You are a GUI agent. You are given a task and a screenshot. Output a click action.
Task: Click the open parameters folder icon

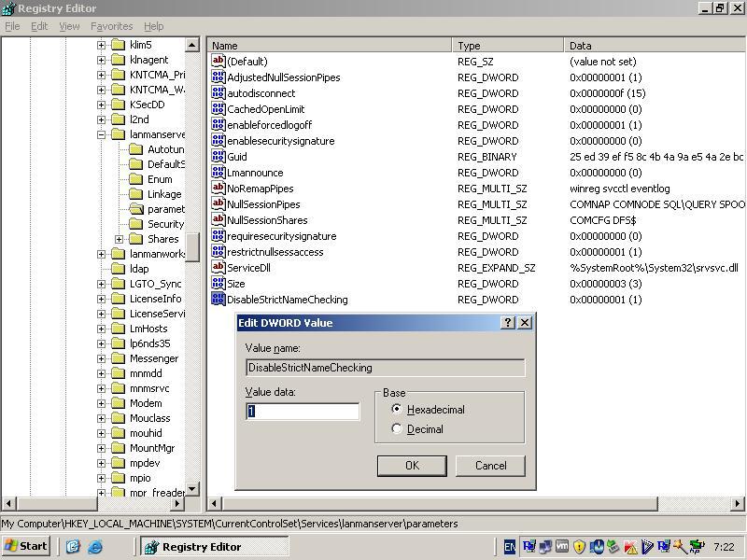tap(136, 209)
